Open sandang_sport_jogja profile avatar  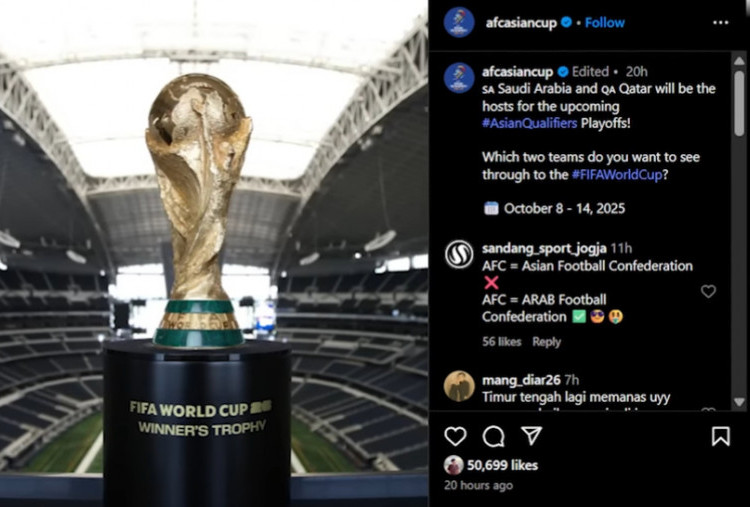click(459, 254)
